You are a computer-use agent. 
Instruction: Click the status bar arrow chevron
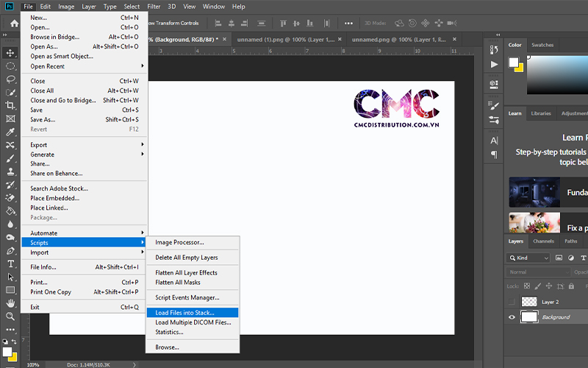tap(134, 364)
